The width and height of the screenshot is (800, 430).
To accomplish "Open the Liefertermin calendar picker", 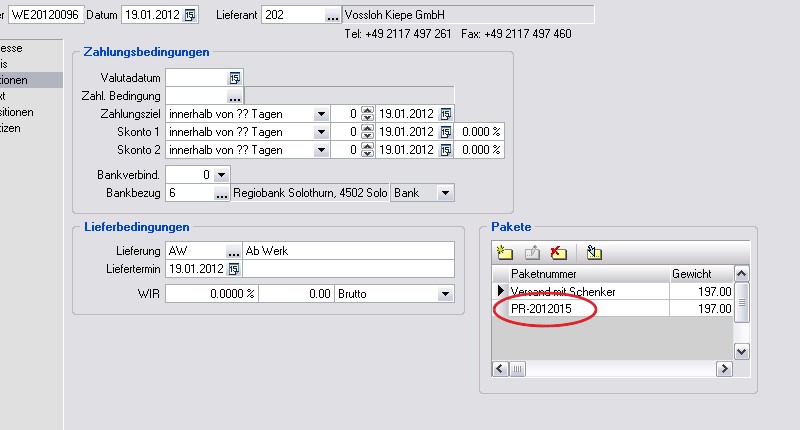I will pos(235,269).
